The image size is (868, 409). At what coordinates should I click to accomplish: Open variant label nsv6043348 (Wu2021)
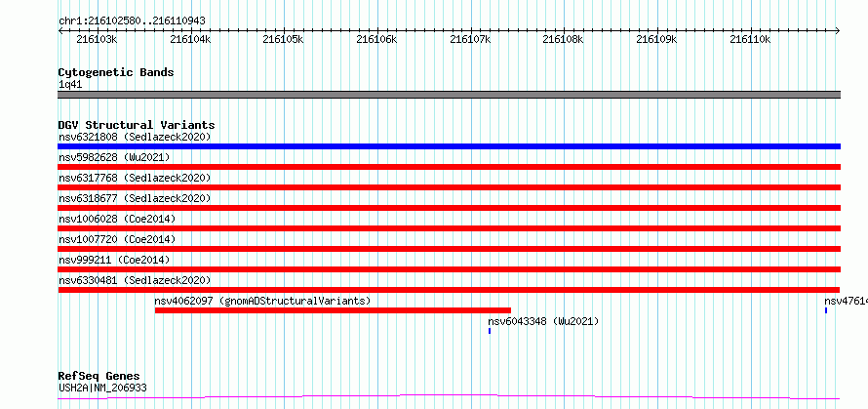click(543, 321)
